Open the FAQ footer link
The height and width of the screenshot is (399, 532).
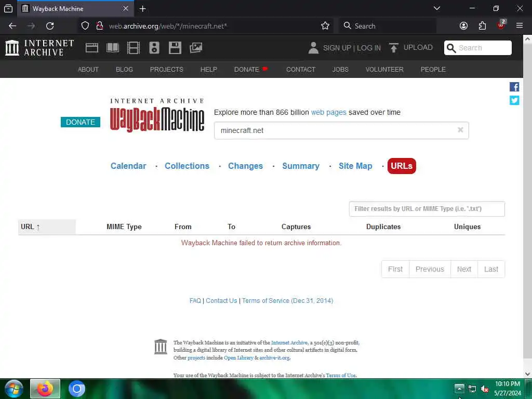[195, 301]
